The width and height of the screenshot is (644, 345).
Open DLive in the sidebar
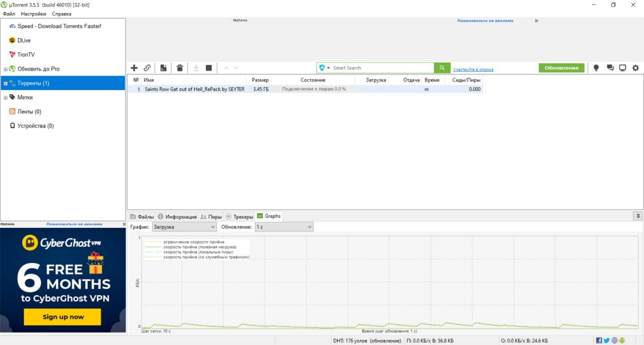(x=24, y=40)
